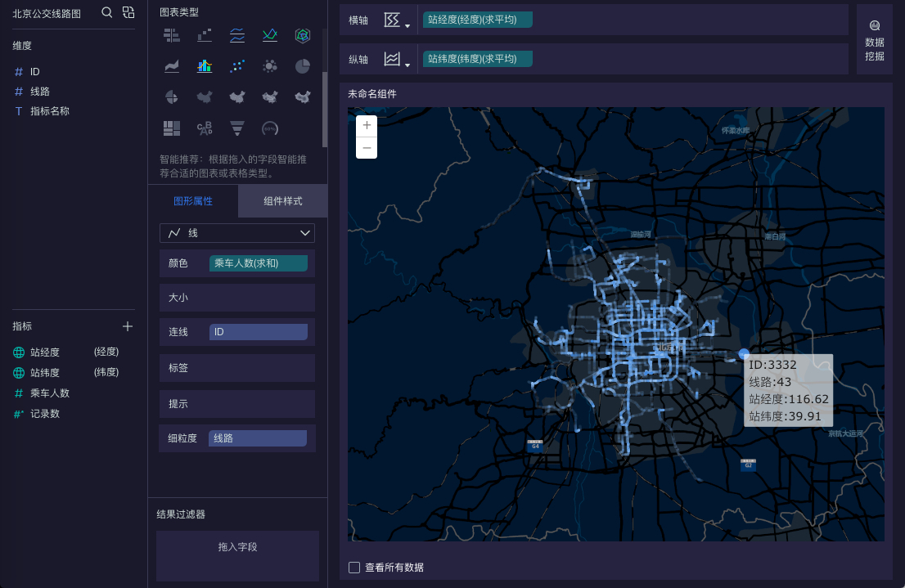This screenshot has height=588, width=905.
Task: Click 乘车人数(求和) field in 颜色
Action: (x=258, y=263)
